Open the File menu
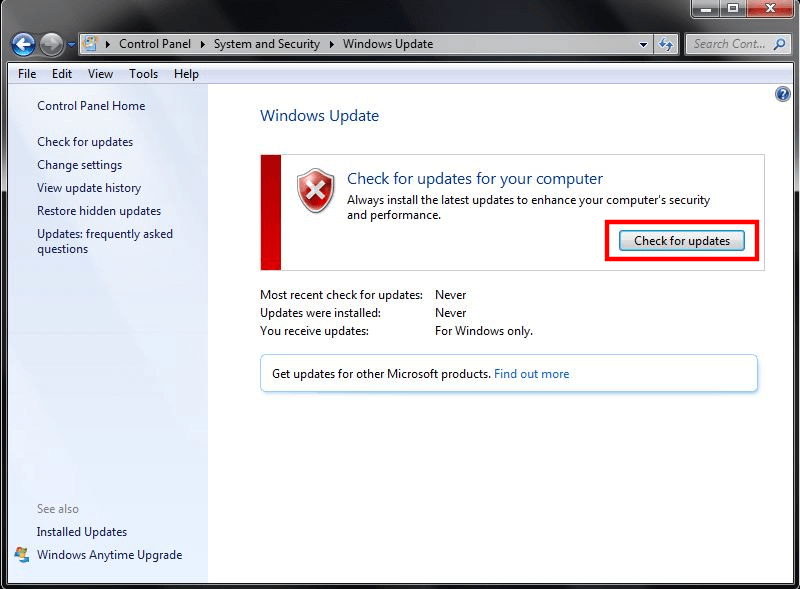This screenshot has width=800, height=589. (x=27, y=74)
